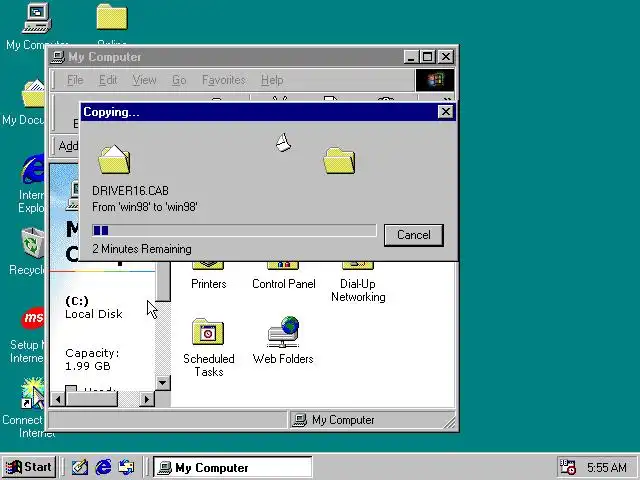Click the "From 'win98' to 'win98'" text
This screenshot has height=480, width=640.
(144, 207)
